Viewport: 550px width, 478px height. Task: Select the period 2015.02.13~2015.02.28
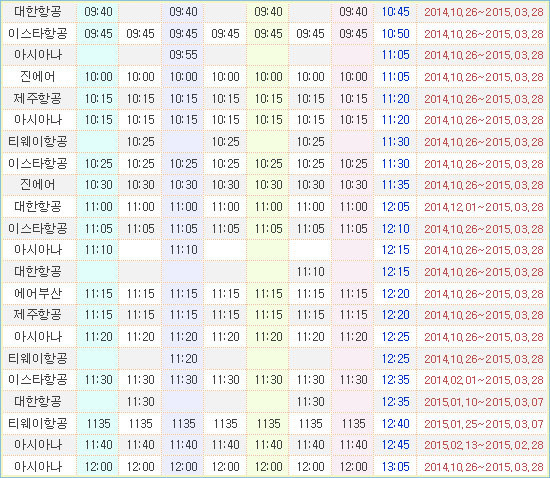coord(484,445)
